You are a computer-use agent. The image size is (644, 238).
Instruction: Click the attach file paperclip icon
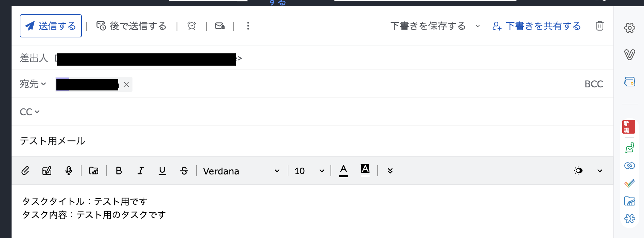(25, 171)
